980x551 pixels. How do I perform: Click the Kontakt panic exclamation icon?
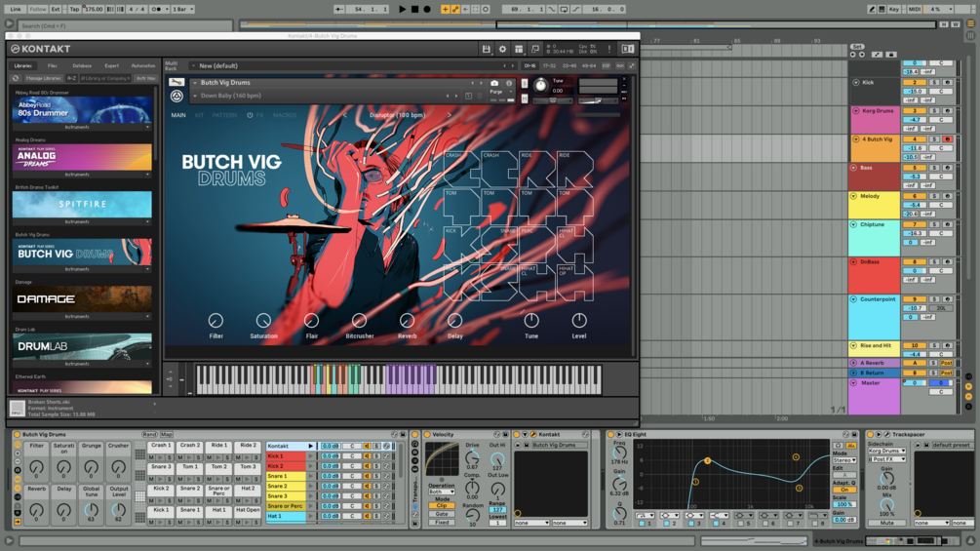[609, 49]
